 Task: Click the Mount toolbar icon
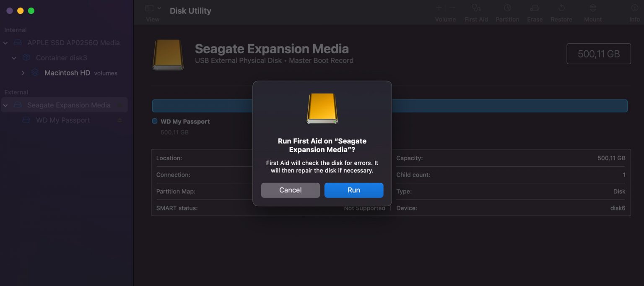click(592, 11)
